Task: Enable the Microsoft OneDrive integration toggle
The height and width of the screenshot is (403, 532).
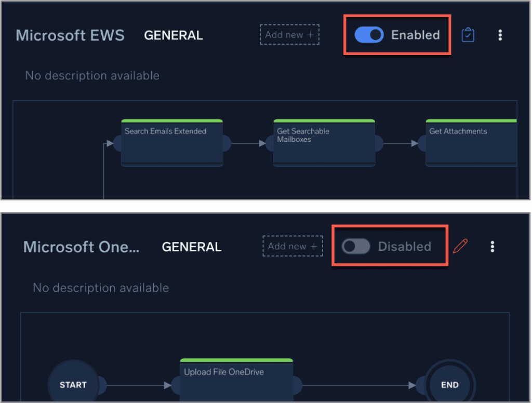Action: coord(356,246)
